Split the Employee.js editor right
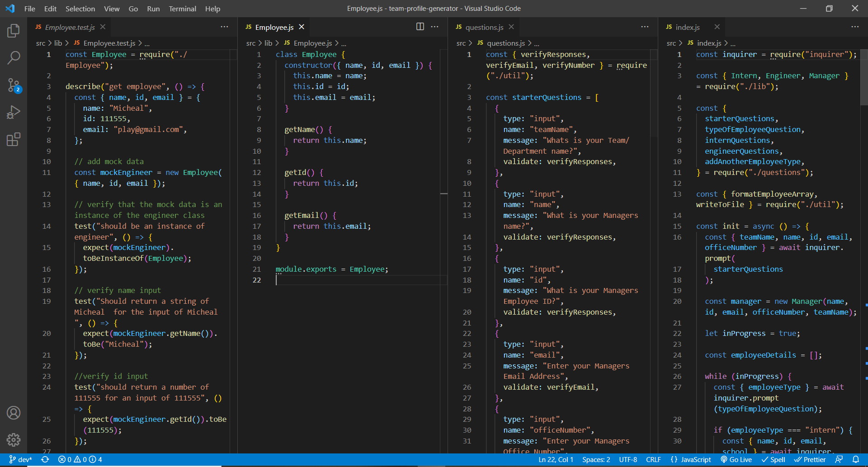 (420, 27)
